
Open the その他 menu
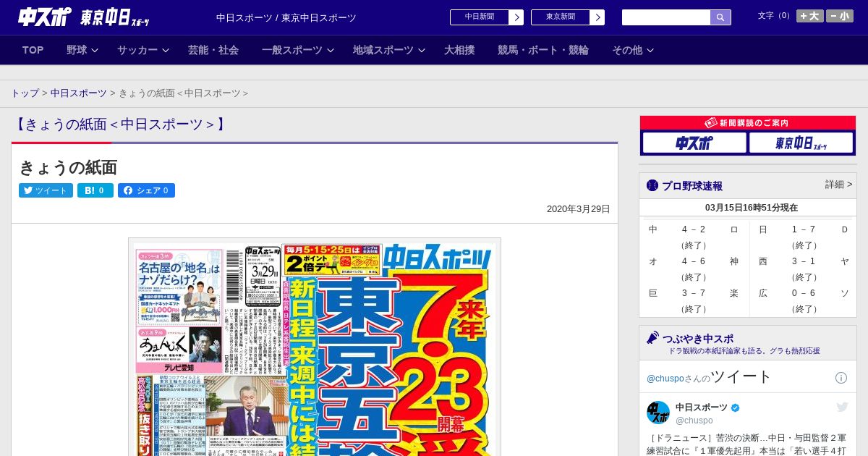(x=627, y=50)
